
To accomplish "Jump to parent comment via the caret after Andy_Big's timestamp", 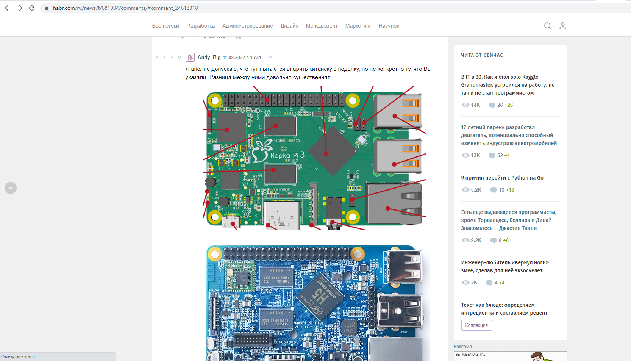I will coord(270,57).
